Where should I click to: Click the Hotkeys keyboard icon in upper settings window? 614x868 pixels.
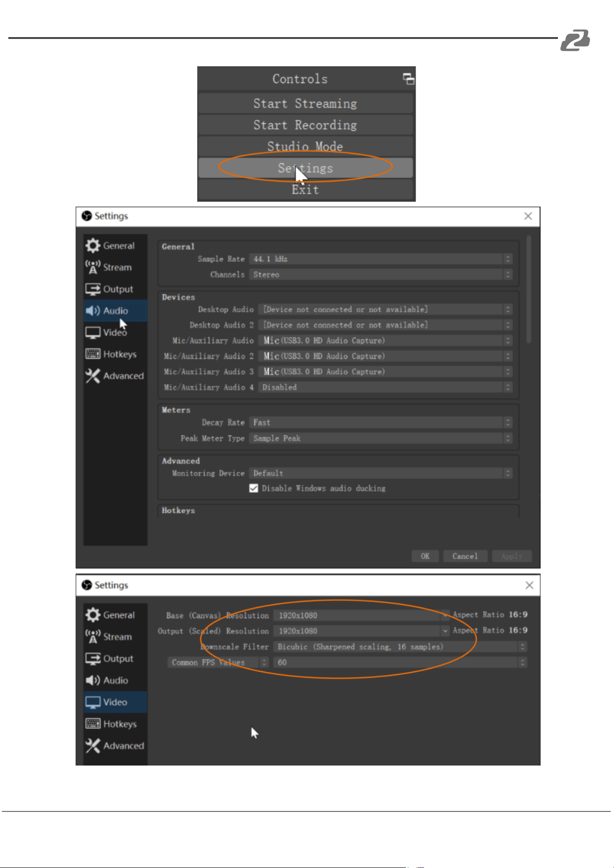(93, 354)
